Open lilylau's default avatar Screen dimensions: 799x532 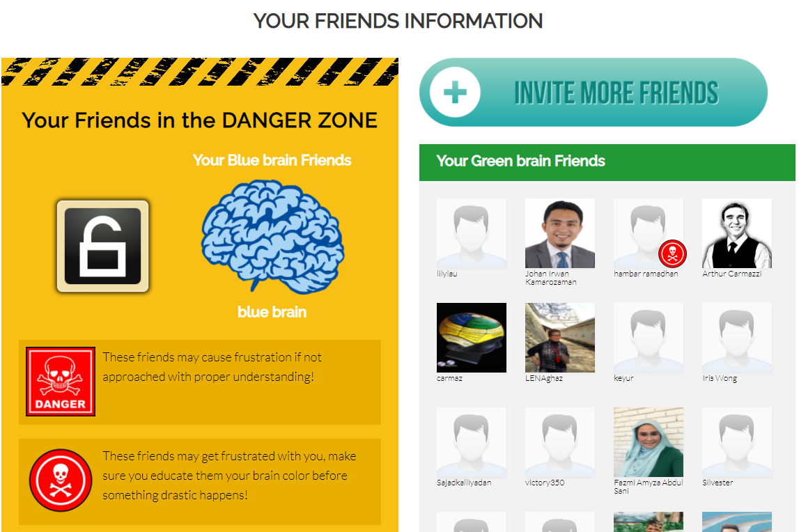tap(472, 233)
